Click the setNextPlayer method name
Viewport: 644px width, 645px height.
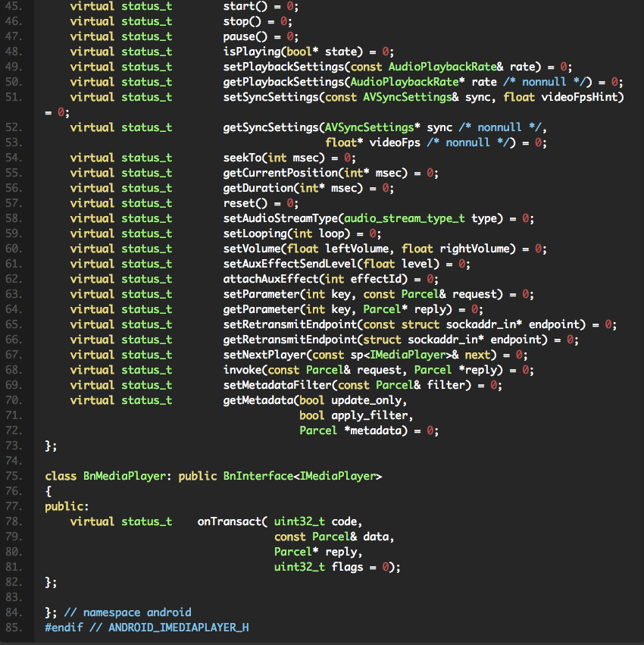pyautogui.click(x=264, y=355)
